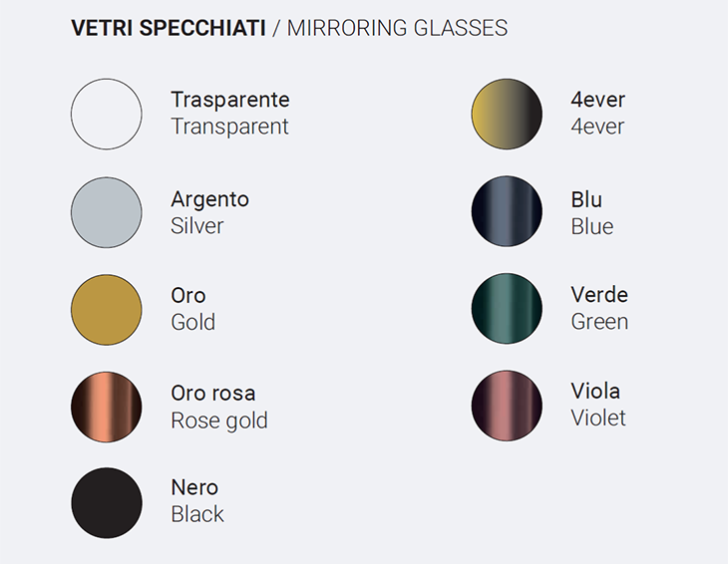Click the Green label under Verde
The height and width of the screenshot is (564, 728).
(599, 322)
